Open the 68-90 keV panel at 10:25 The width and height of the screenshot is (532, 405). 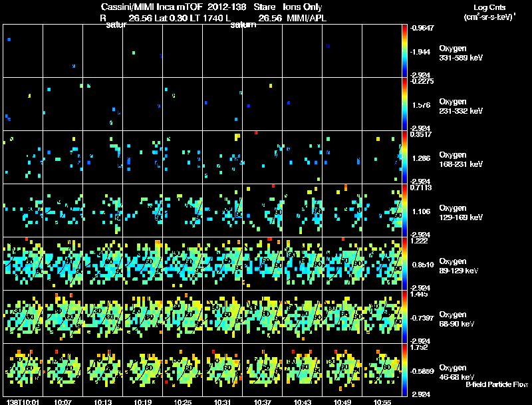[x=182, y=317]
